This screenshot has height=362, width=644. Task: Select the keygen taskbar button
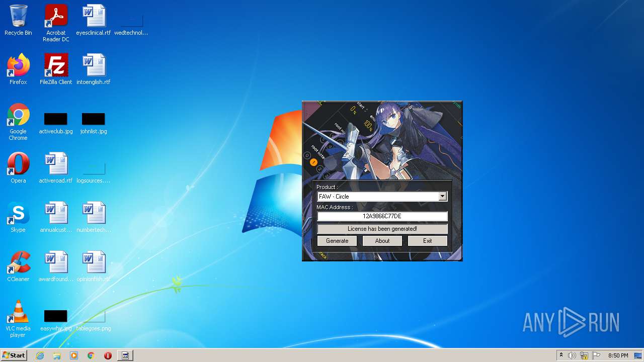tap(125, 355)
